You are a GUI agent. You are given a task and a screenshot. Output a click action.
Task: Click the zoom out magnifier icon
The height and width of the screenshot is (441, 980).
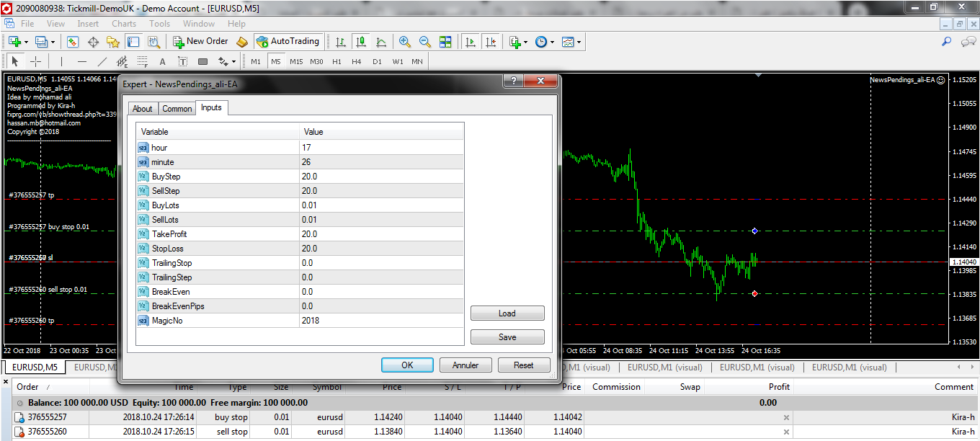(x=425, y=42)
